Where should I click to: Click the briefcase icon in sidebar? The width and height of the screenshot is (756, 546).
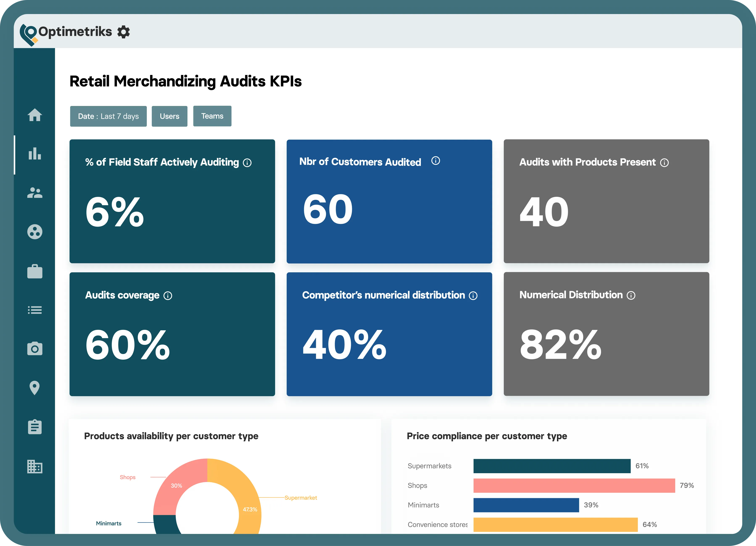point(35,271)
